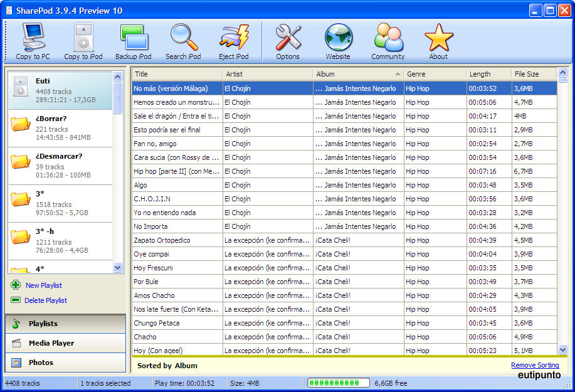Screen dimensions: 575x392
Task: Click the About star icon
Action: click(x=438, y=36)
